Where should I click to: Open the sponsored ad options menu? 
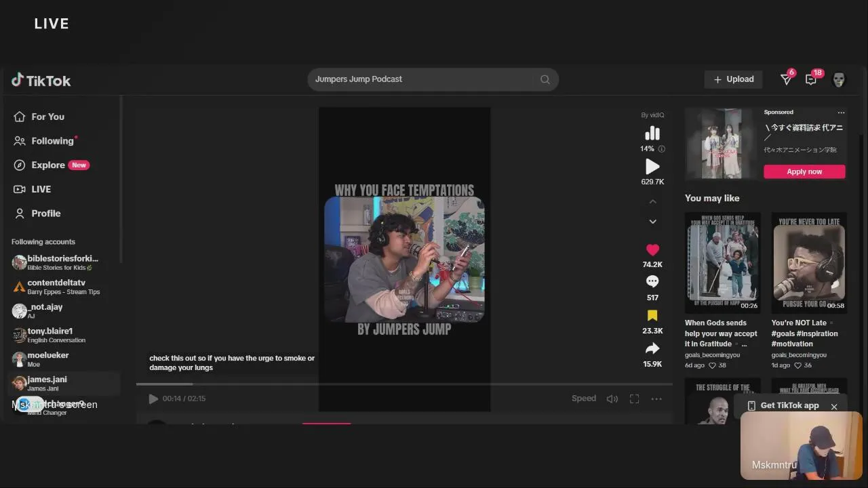click(841, 113)
